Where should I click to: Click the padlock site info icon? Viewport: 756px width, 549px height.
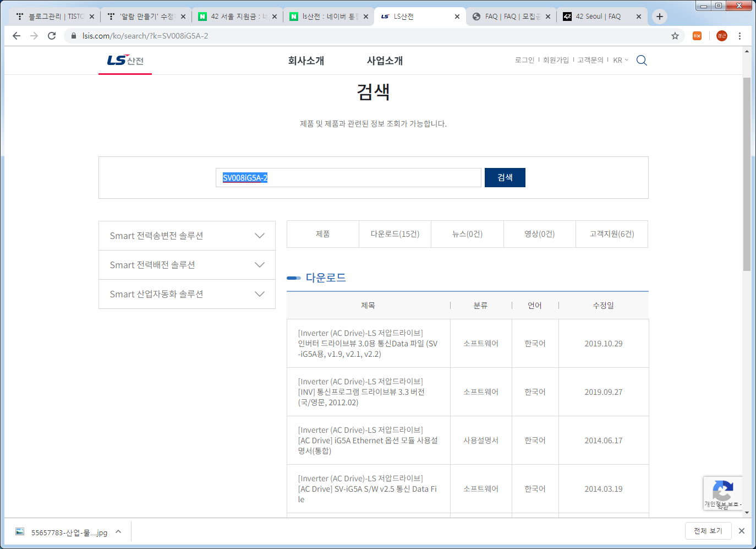coord(74,36)
